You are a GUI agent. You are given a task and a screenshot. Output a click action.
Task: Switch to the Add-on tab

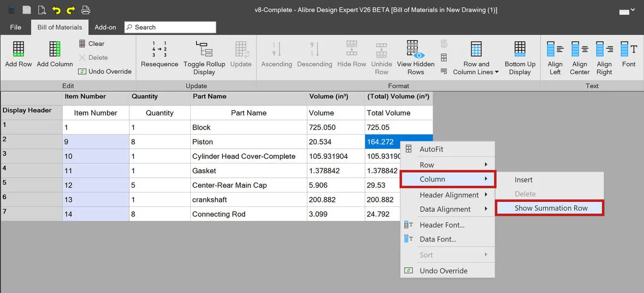[x=106, y=27]
